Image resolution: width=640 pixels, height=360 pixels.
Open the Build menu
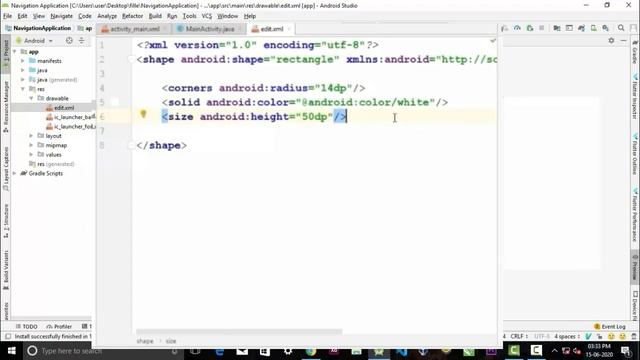tap(155, 16)
